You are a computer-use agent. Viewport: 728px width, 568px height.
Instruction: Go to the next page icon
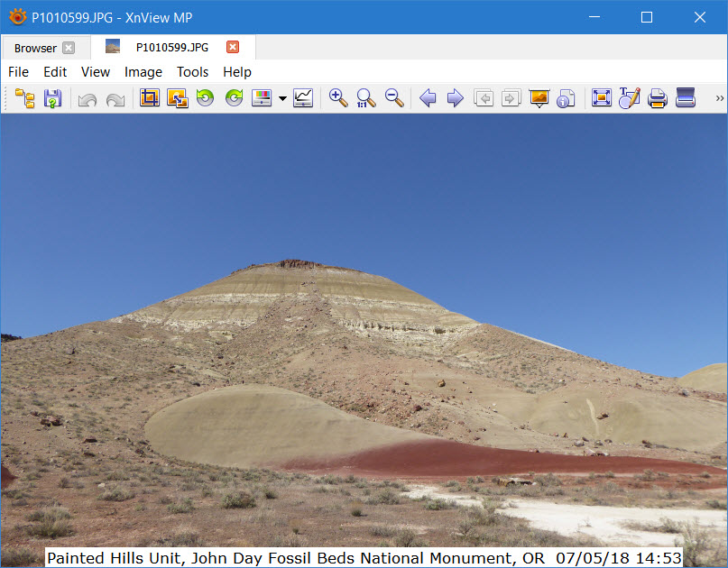point(511,98)
